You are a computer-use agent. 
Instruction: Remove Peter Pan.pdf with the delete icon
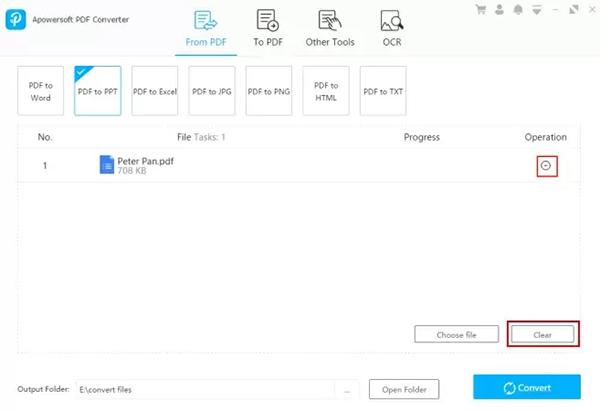(545, 166)
